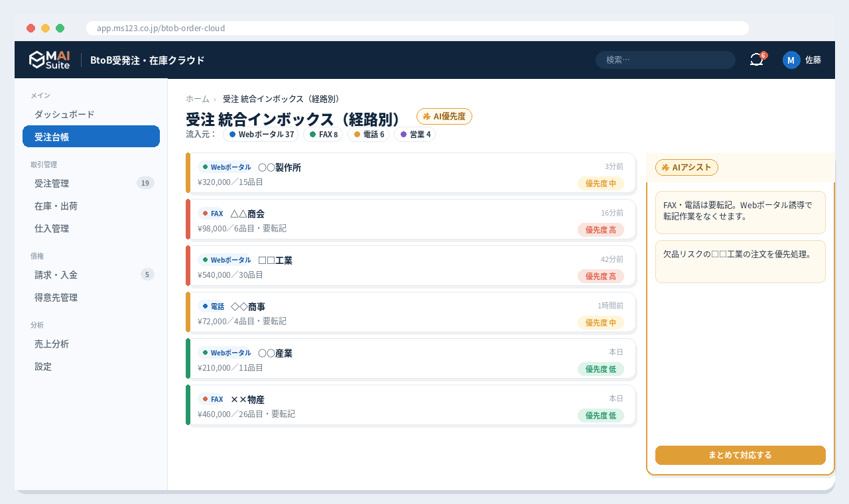Open AI tip about FAX・電話 要転記
Screen dimensions: 849x504
[x=740, y=212]
